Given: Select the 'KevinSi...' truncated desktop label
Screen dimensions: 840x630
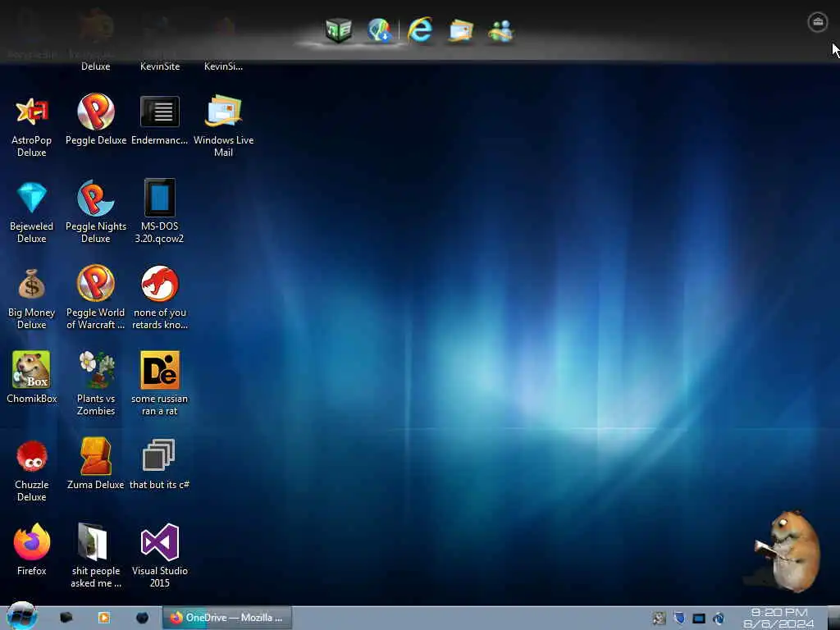Looking at the screenshot, I should (x=223, y=66).
